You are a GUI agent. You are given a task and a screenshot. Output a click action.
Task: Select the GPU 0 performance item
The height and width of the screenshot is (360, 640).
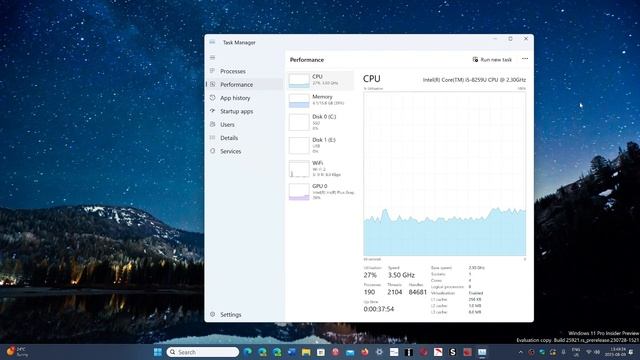pos(320,191)
